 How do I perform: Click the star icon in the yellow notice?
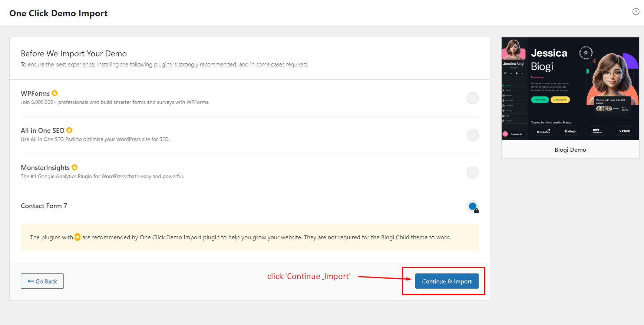point(77,237)
